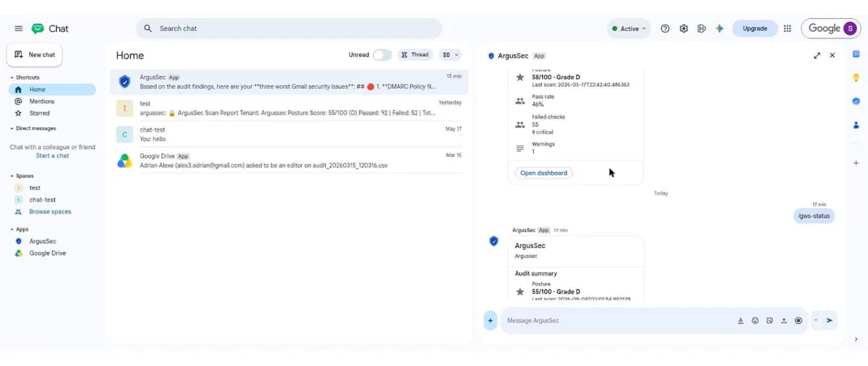Click the send message arrow
Screen dimensions: 868x366
click(x=830, y=320)
